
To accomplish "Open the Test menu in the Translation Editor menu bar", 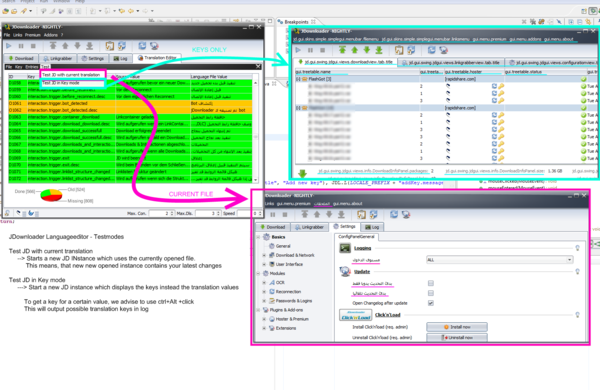I will (x=45, y=67).
